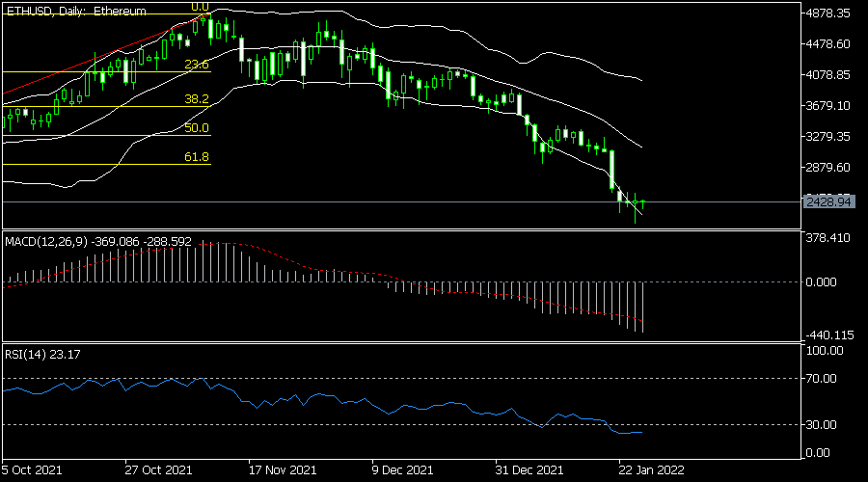Click the 17 Nov 2021 date label
Viewport: 868px width, 482px height.
[283, 470]
